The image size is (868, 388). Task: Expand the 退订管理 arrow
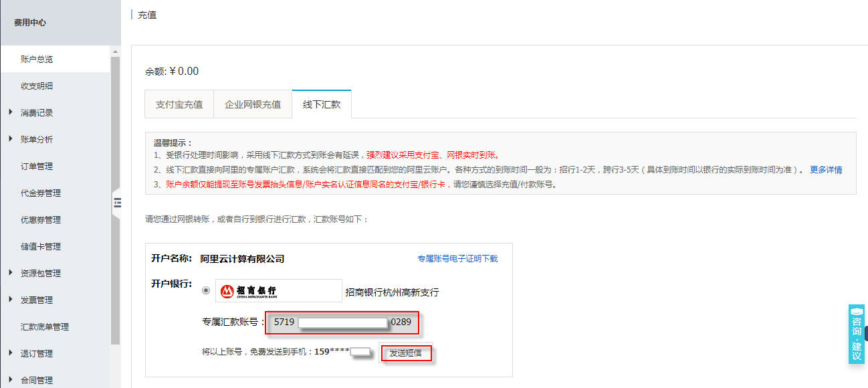tap(11, 353)
